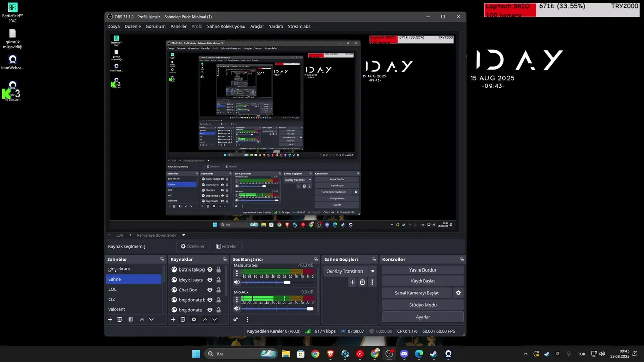
Task: Open Overlay Transition dropdown
Action: [350, 271]
